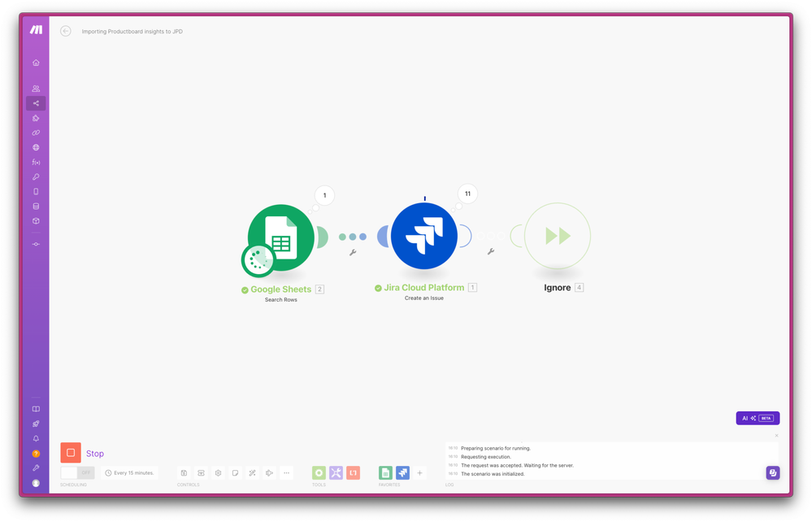Screen dimensions: 812x522
Task: Open the Data stores (cylinder) sidebar icon
Action: click(x=36, y=206)
